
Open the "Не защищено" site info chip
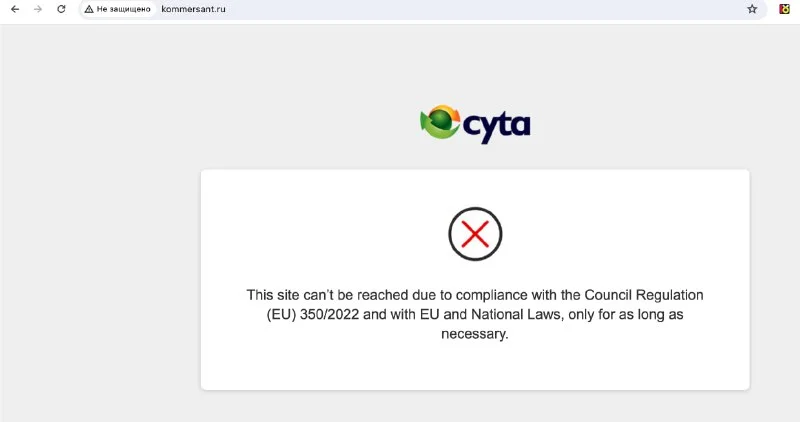coord(118,9)
